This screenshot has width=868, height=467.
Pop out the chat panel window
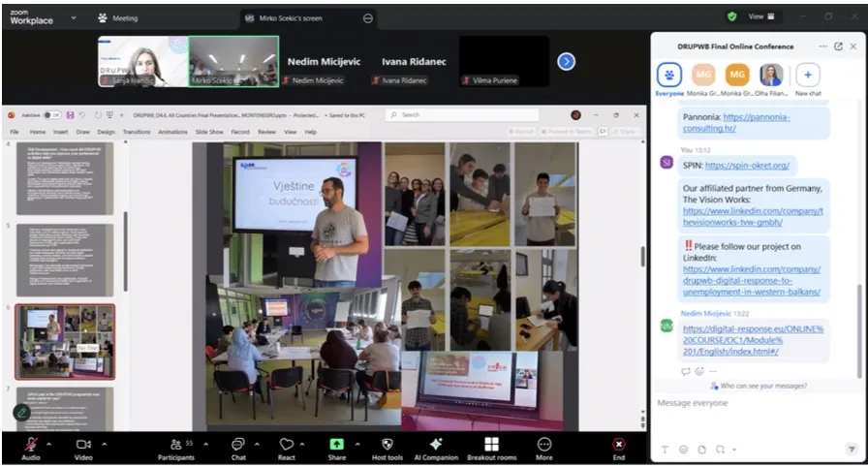click(x=837, y=46)
